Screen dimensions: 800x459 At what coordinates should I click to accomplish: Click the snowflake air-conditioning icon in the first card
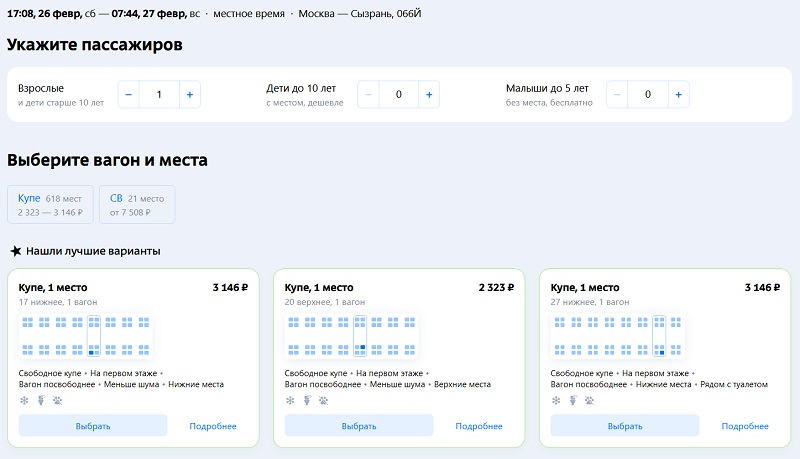pos(24,401)
